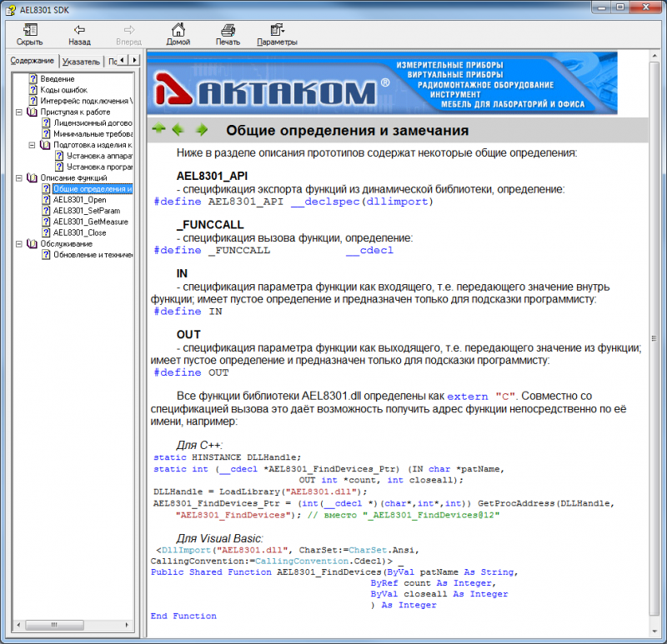This screenshot has height=644, width=667.
Task: Switch to the Содержание tab
Action: (33, 61)
